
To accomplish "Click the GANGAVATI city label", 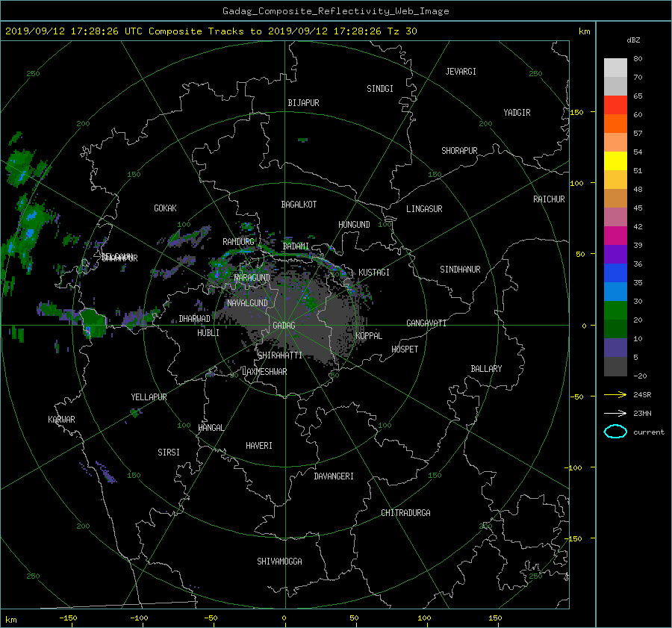I will [x=426, y=323].
